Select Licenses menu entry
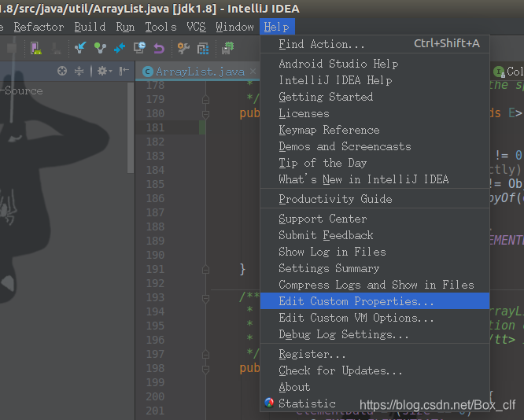Viewport: 524px width, 420px height. click(375, 113)
